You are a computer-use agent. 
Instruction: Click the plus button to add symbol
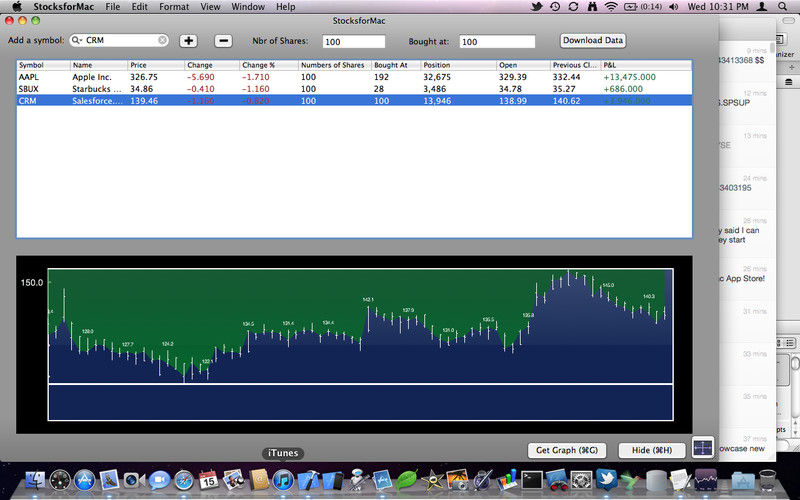(x=188, y=41)
